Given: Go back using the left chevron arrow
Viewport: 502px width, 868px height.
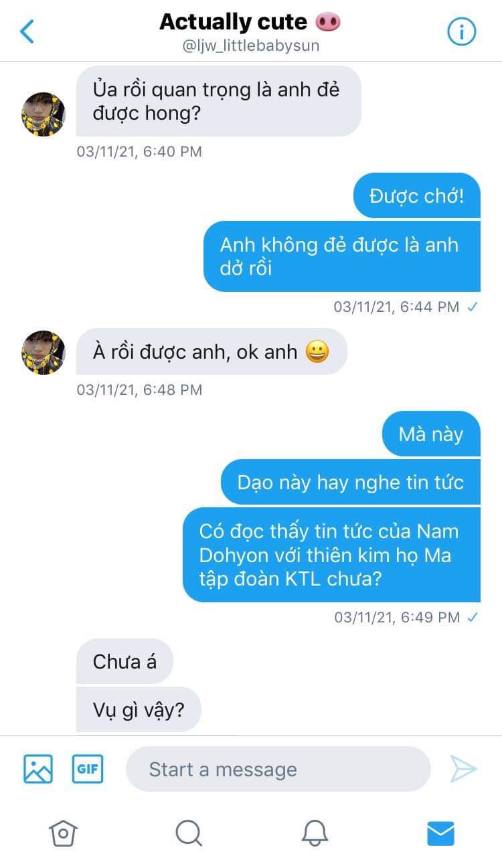Looking at the screenshot, I should (x=27, y=31).
